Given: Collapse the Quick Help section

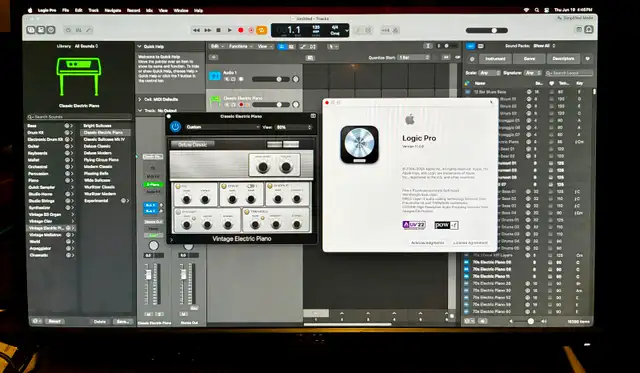Looking at the screenshot, I should (139, 47).
